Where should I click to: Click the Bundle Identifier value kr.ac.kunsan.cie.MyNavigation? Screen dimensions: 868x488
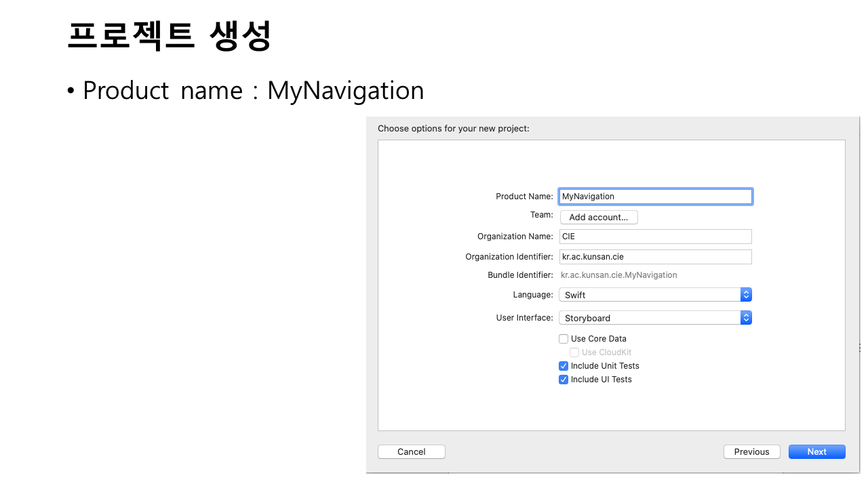618,275
